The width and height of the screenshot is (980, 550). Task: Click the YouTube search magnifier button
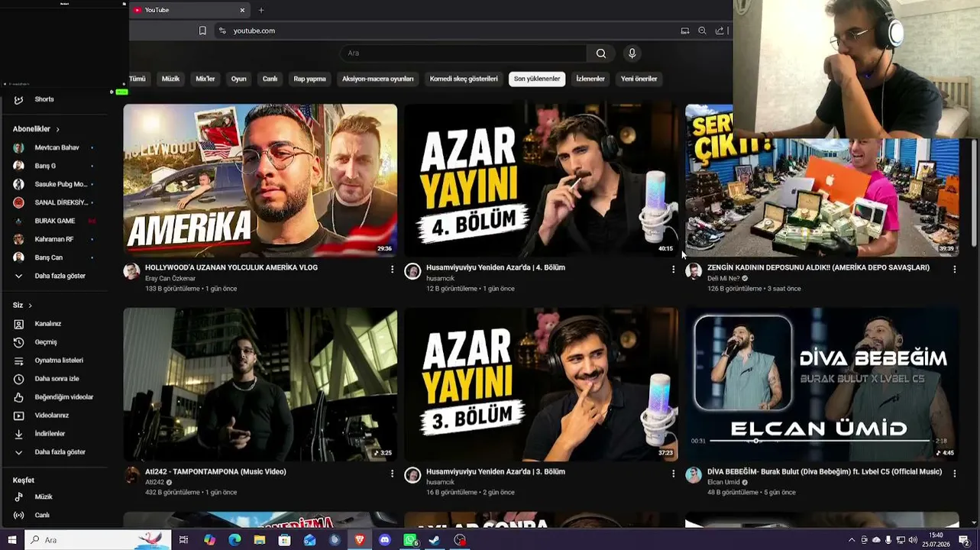pos(601,53)
